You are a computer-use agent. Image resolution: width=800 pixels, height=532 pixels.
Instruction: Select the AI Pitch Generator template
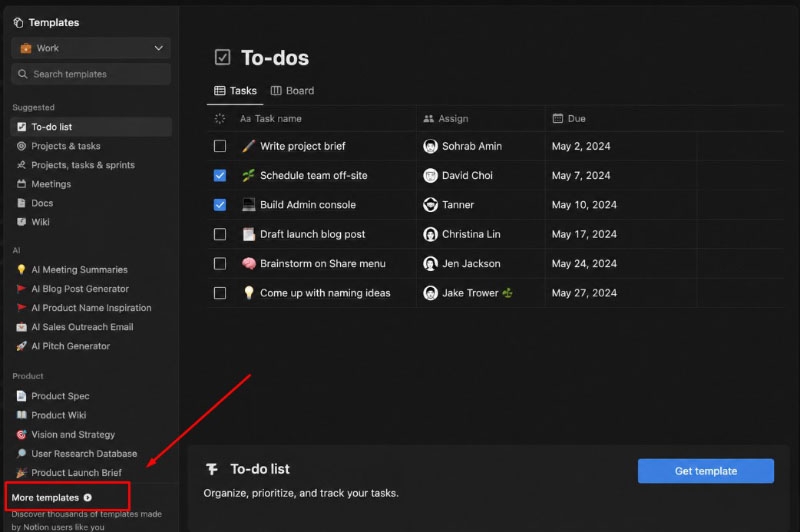tap(91, 346)
